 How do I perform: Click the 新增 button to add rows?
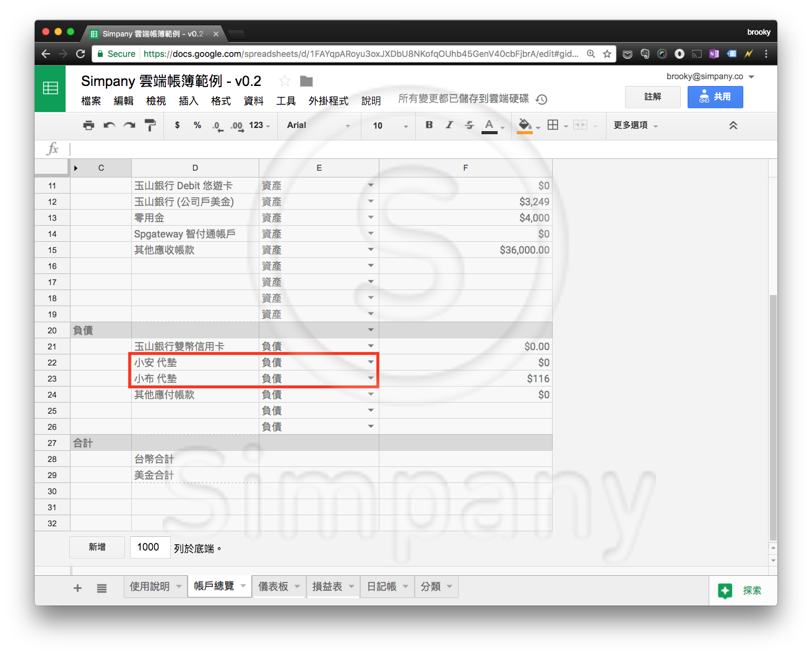click(97, 547)
